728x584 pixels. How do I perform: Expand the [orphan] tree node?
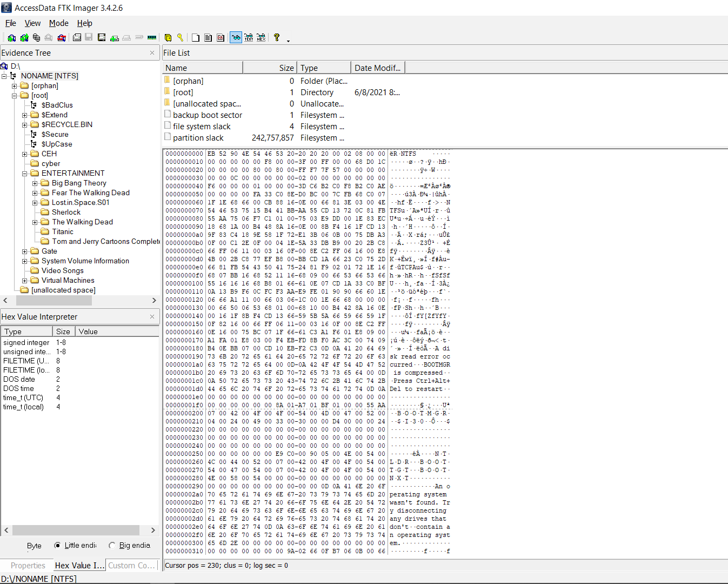click(15, 85)
